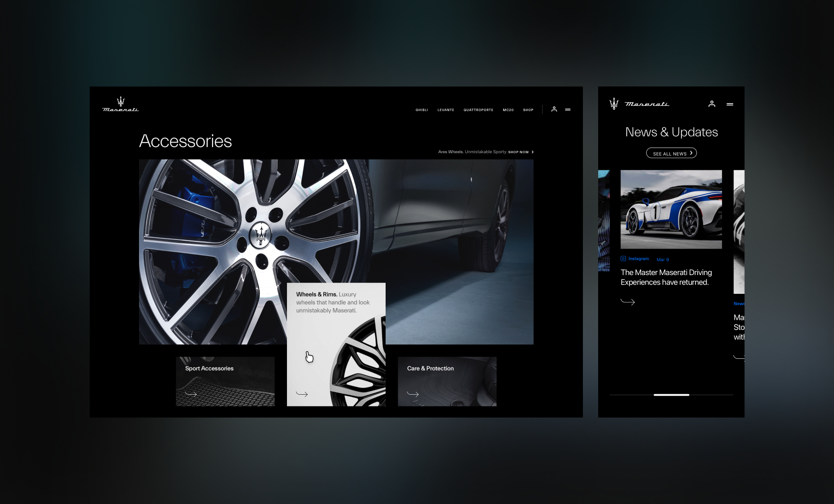Click the arrow on Care & Protection card
Screen dimensions: 834x504
click(413, 394)
